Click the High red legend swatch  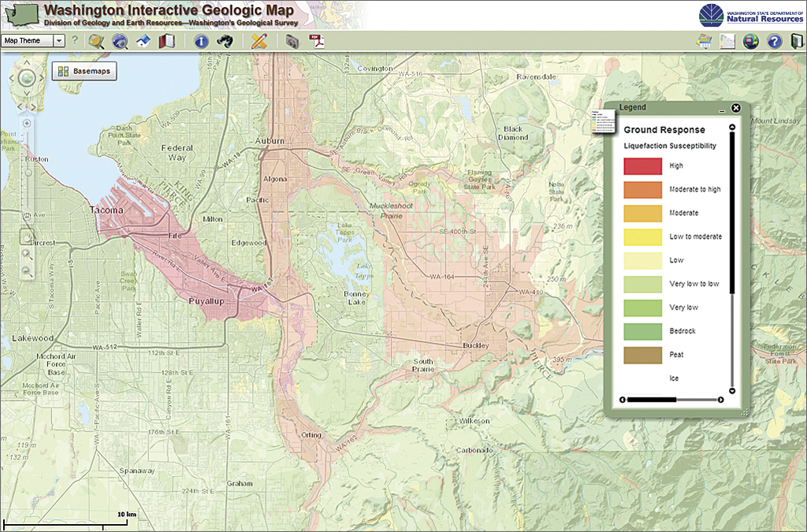(x=643, y=166)
